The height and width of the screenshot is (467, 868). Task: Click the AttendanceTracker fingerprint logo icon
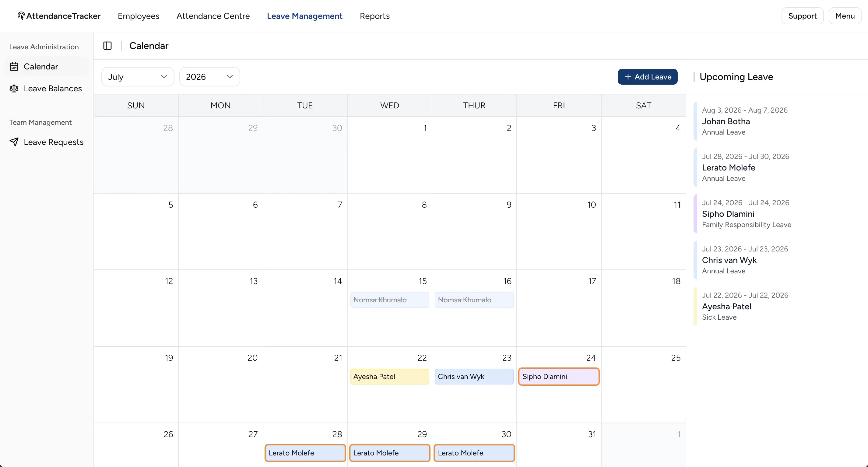click(x=21, y=16)
